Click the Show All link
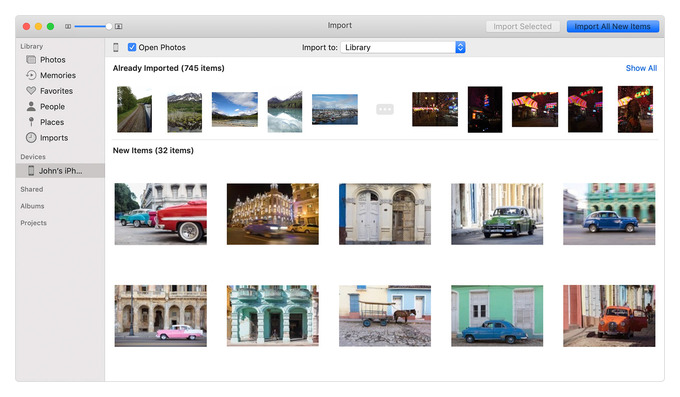The width and height of the screenshot is (680, 397). [641, 68]
